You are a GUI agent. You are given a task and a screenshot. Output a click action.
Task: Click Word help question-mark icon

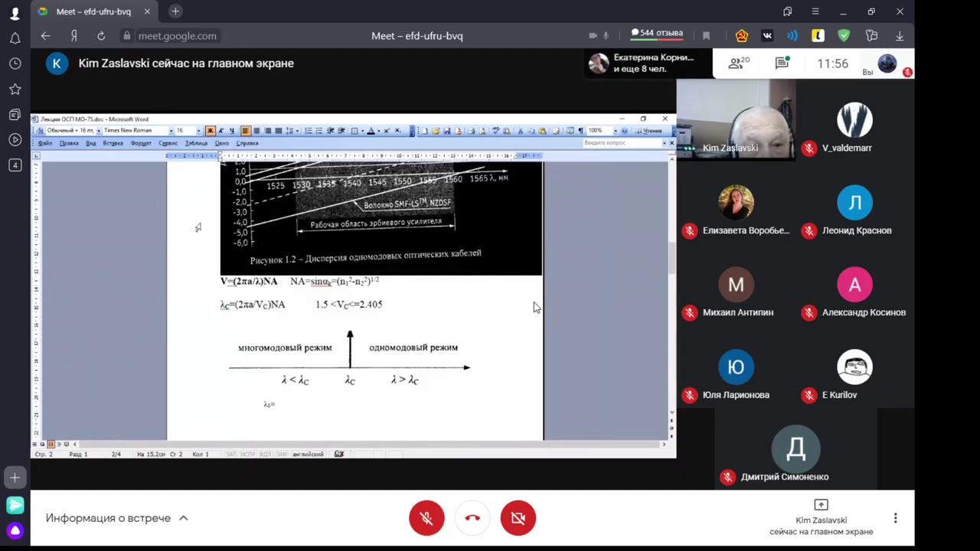[625, 131]
